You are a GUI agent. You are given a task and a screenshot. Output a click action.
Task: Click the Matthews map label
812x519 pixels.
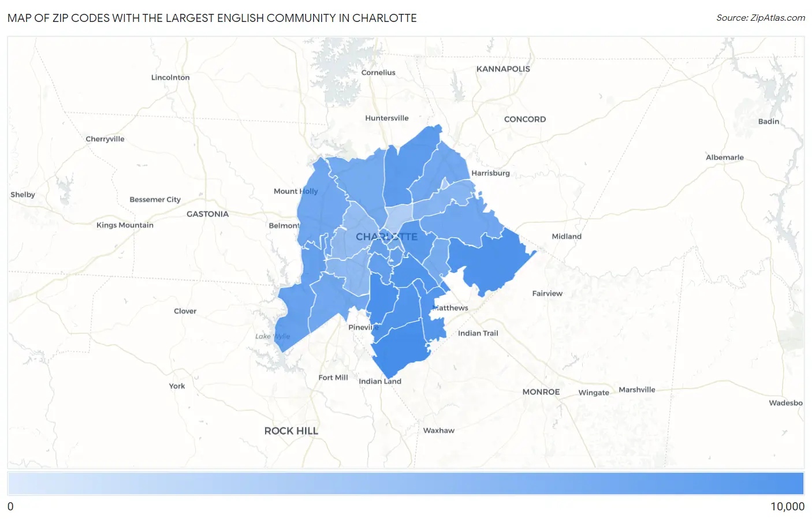pyautogui.click(x=450, y=308)
